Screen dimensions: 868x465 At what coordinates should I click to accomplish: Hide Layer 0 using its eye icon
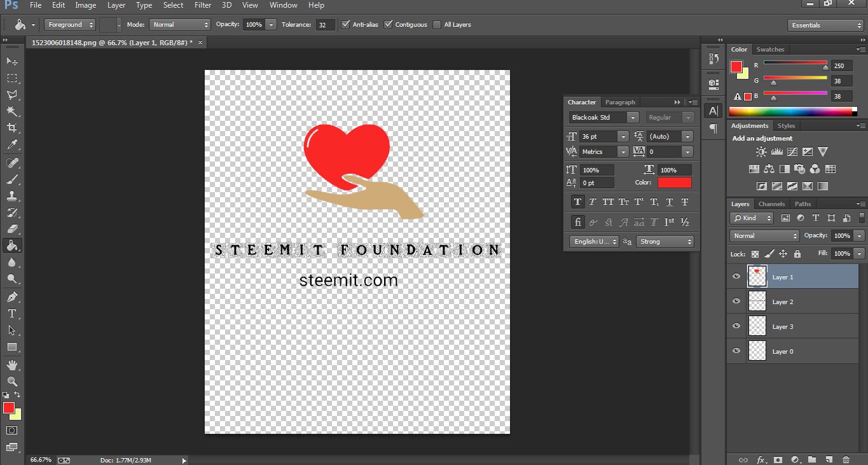[x=736, y=351]
